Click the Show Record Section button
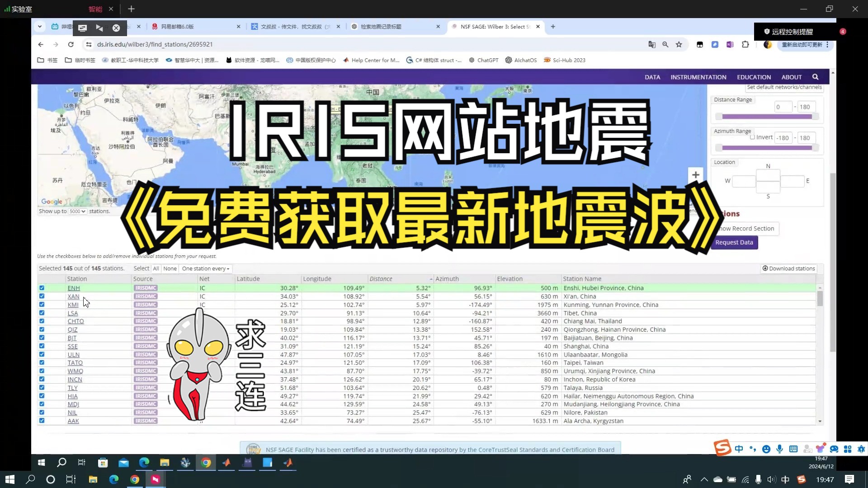 745,228
